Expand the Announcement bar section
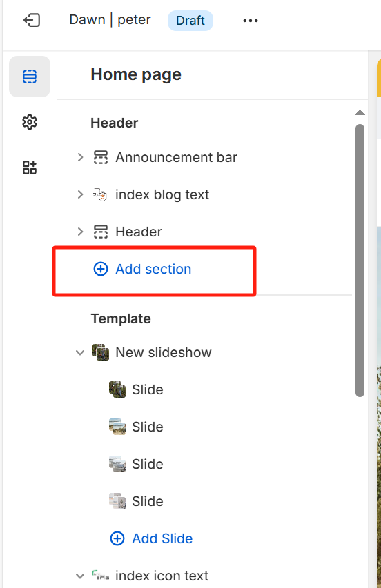This screenshot has width=381, height=588. tap(80, 157)
